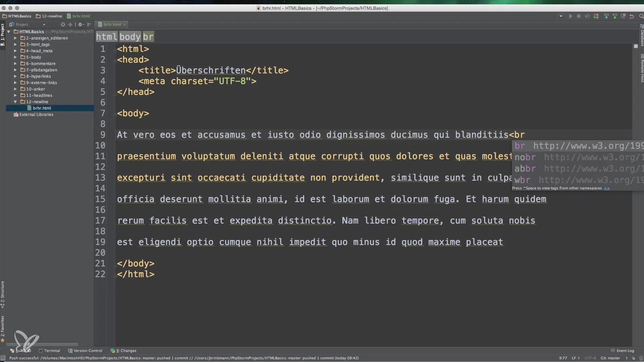644x362 pixels.
Task: Expand the 6-kommentare folder
Action: click(x=15, y=64)
